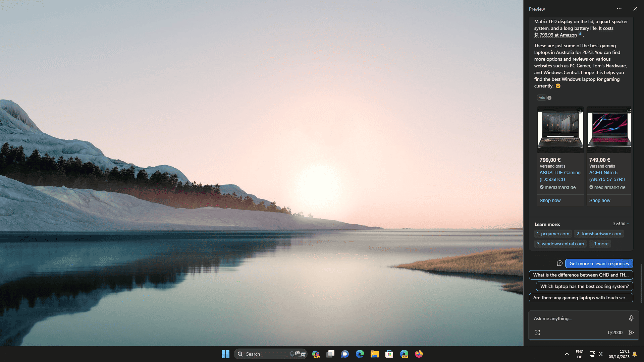Image resolution: width=644 pixels, height=362 pixels.
Task: Toggle the network/wifi icon in system tray
Action: pyautogui.click(x=592, y=354)
